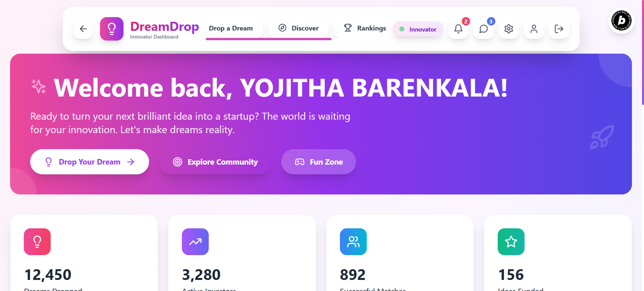Click the purple trending-up stat icon
The width and height of the screenshot is (644, 291).
click(x=195, y=242)
